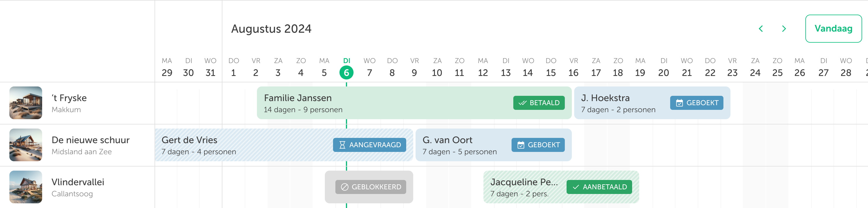
Task: Open the Gert de Vries requested booking
Action: (236, 145)
